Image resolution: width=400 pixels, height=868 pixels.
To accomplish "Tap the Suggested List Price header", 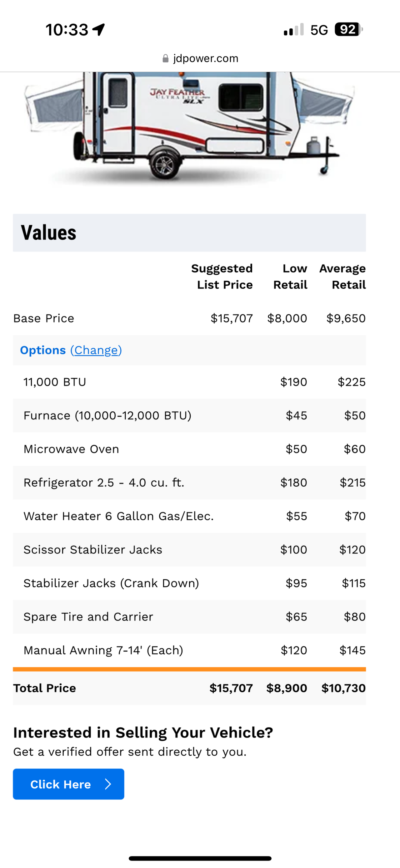I will pyautogui.click(x=222, y=276).
